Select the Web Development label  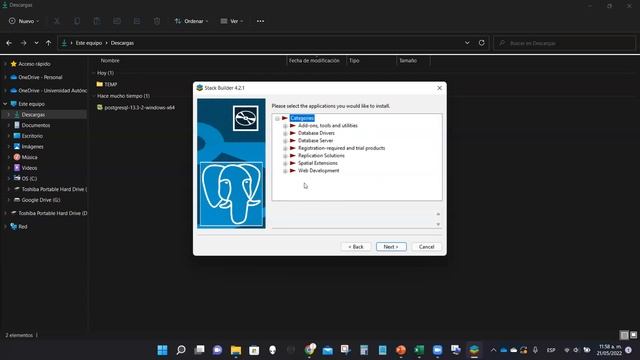[x=318, y=171]
